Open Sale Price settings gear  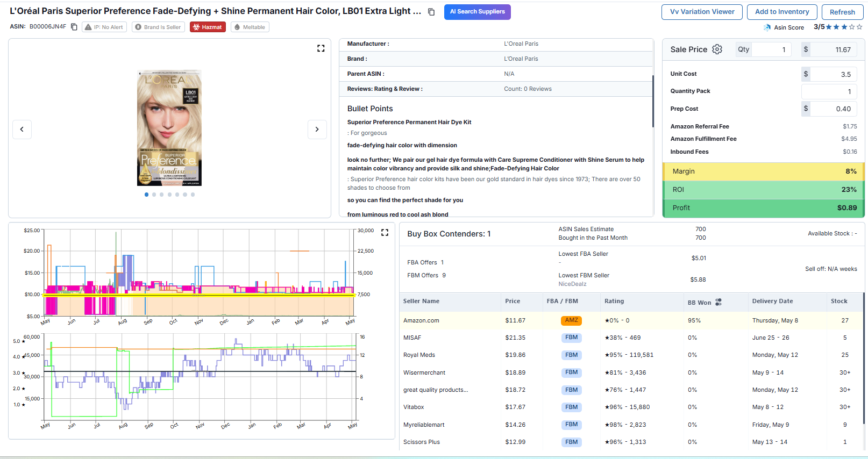[x=717, y=49]
